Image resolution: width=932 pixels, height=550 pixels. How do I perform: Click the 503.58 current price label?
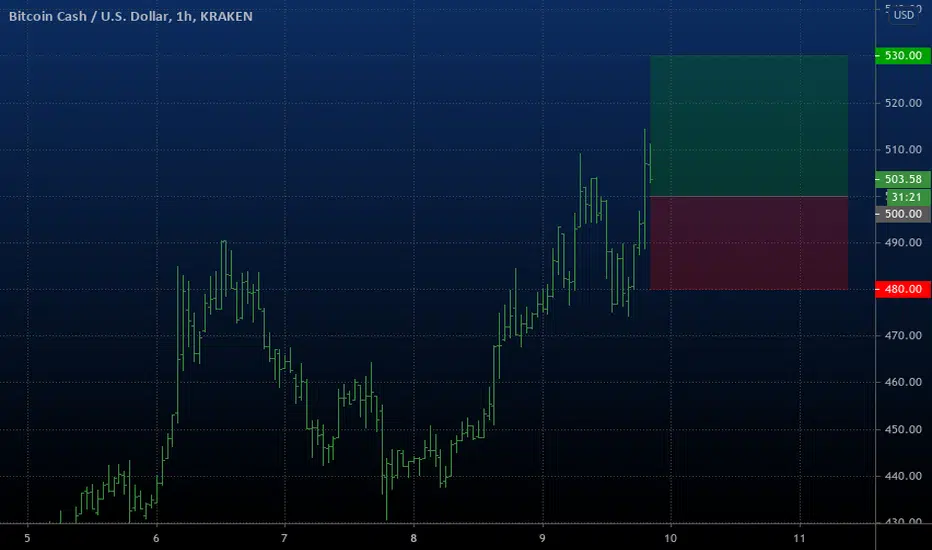(903, 179)
